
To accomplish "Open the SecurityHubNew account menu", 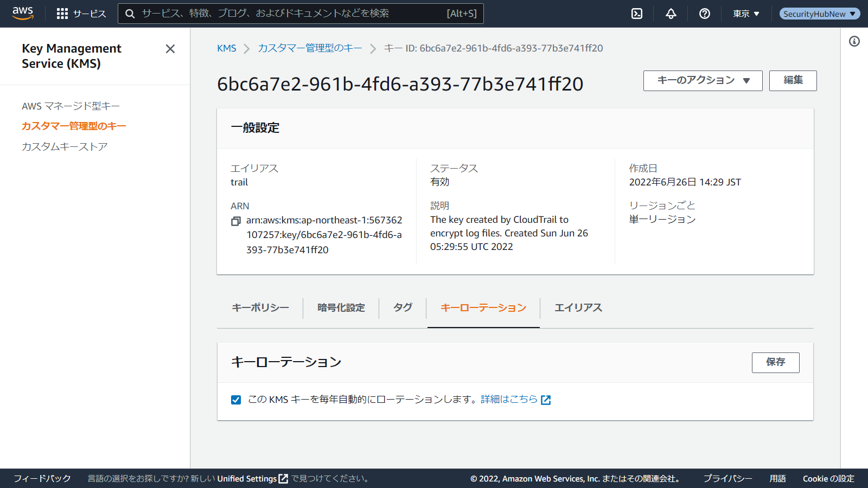I will click(x=819, y=14).
